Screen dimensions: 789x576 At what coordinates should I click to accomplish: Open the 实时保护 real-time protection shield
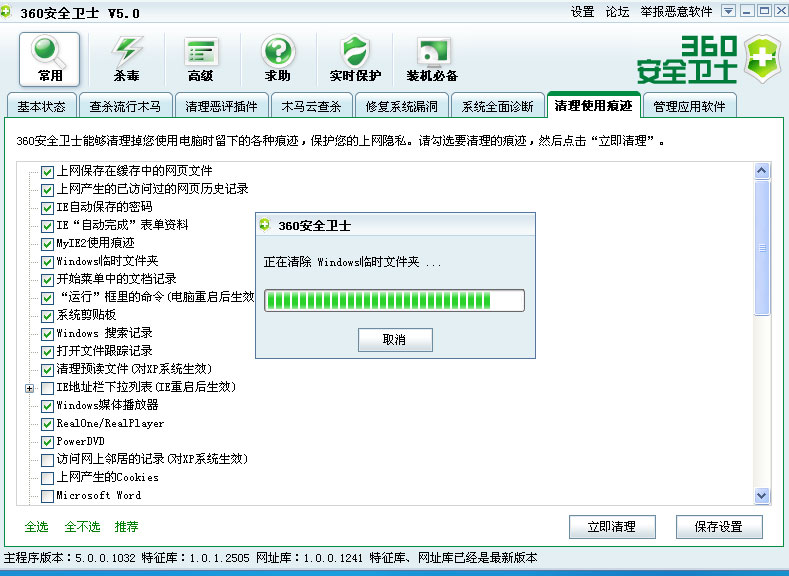pyautogui.click(x=355, y=59)
